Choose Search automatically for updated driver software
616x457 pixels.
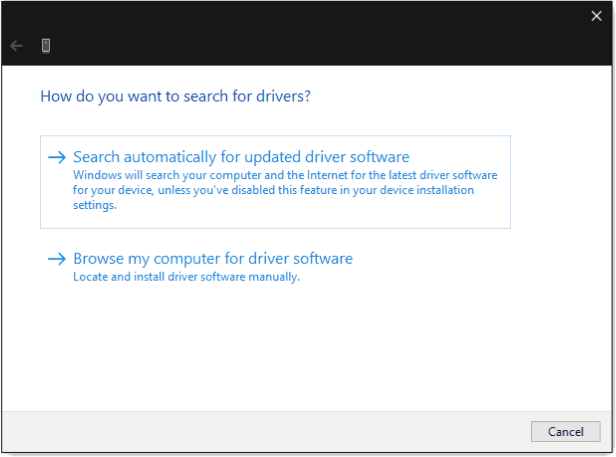pyautogui.click(x=241, y=157)
